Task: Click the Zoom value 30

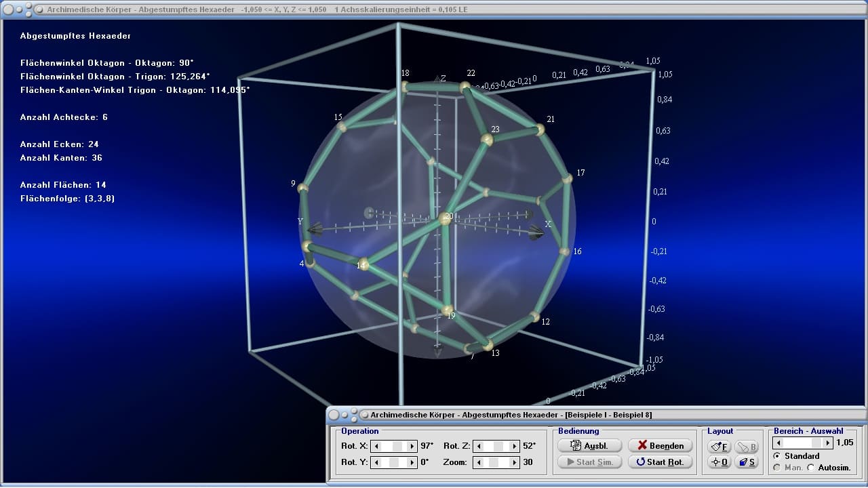Action: 528,462
